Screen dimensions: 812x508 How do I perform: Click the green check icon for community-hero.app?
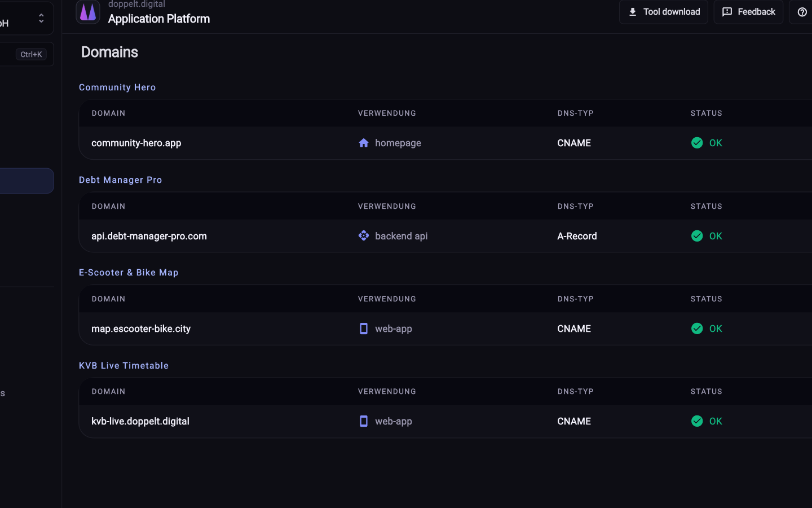[x=697, y=143]
